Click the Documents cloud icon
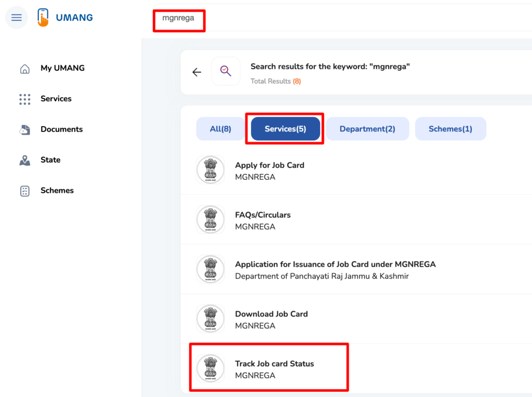Screen dimensions: 532x397 24,130
